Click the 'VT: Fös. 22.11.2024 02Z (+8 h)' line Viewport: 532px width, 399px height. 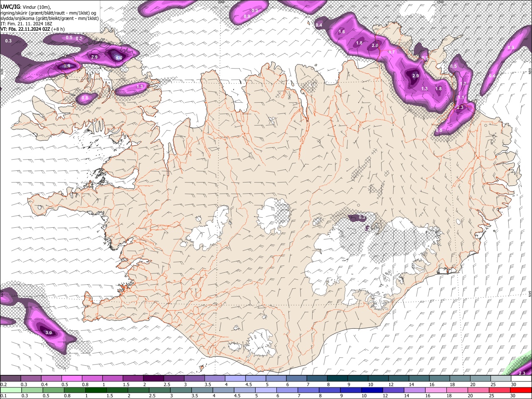tap(32, 29)
